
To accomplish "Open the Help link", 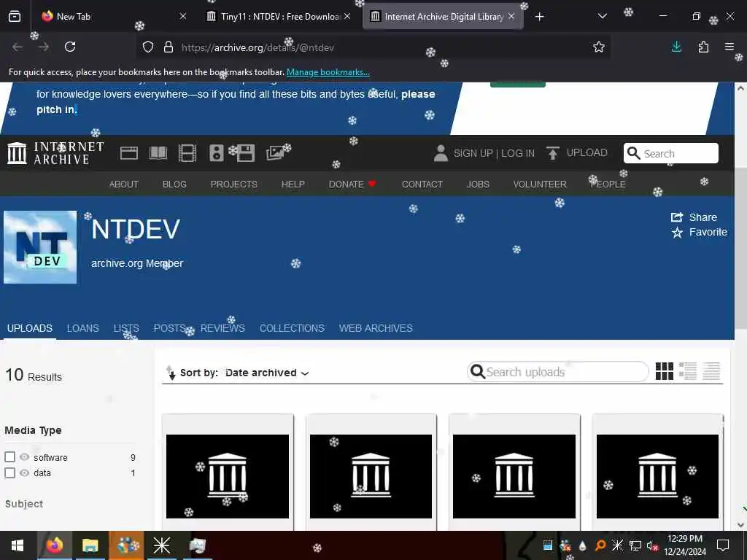I will (293, 184).
